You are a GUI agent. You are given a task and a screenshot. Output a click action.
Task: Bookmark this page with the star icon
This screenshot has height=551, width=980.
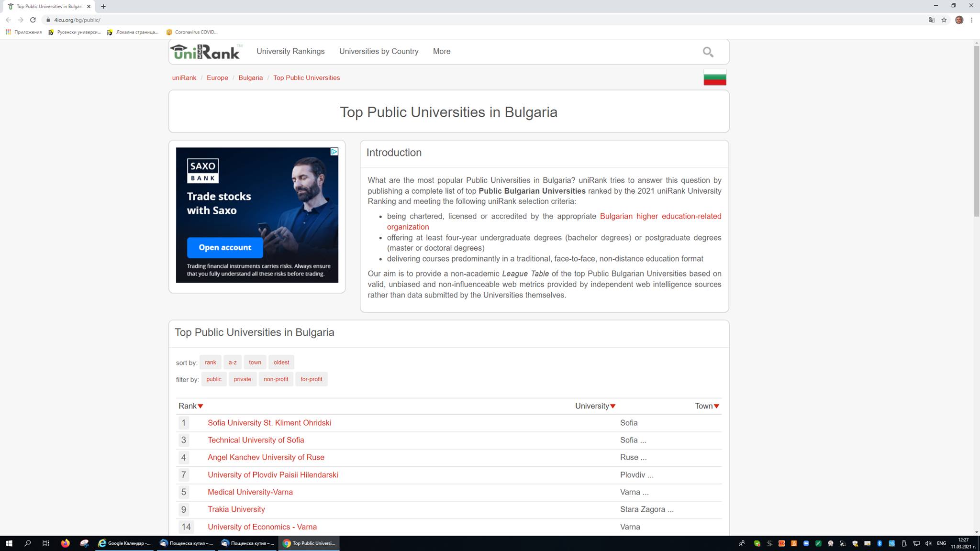[x=944, y=20]
